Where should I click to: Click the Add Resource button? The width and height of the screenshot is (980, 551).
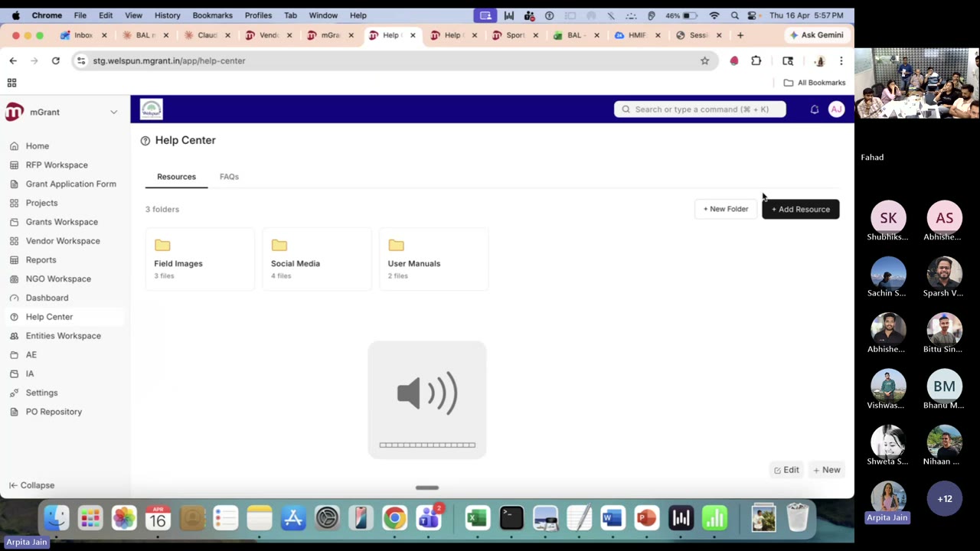tap(800, 209)
